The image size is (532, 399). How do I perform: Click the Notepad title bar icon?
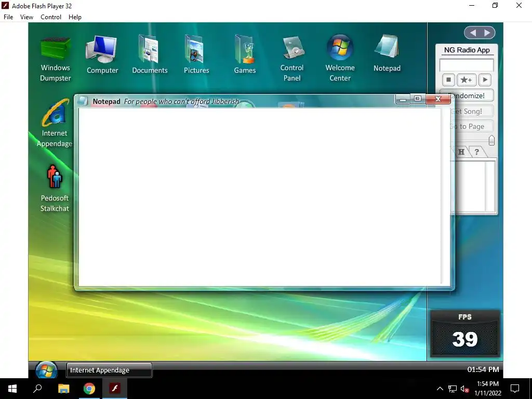(x=83, y=101)
